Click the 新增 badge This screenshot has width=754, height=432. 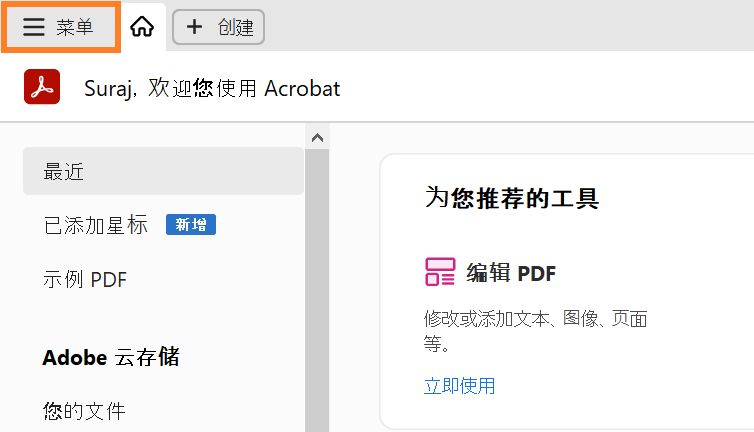point(191,225)
